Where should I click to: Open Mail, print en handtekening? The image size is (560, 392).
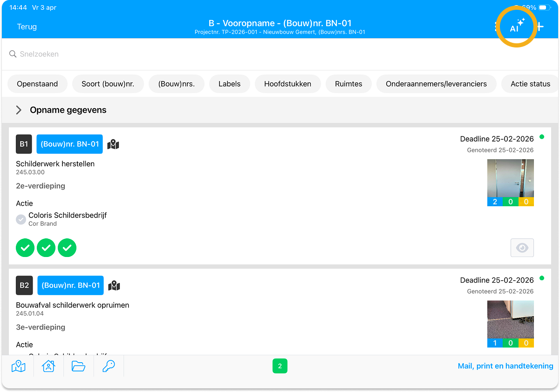pyautogui.click(x=505, y=366)
